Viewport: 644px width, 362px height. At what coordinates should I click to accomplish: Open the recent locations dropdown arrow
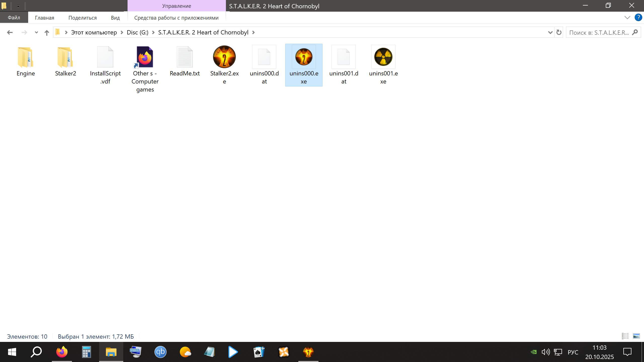pyautogui.click(x=36, y=32)
